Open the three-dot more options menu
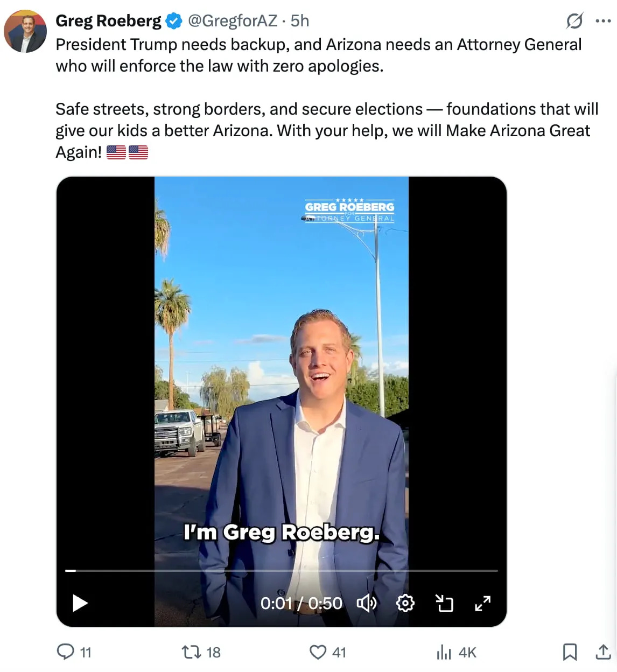This screenshot has width=617, height=672. tap(603, 21)
